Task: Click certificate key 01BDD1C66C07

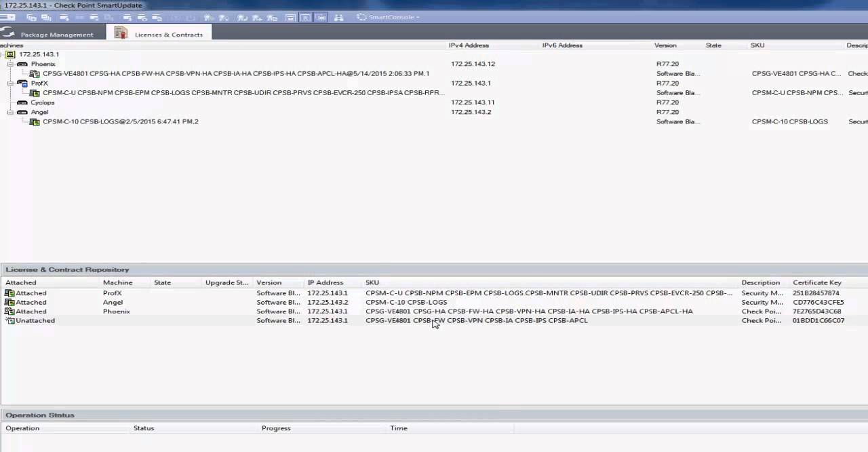Action: click(x=818, y=320)
